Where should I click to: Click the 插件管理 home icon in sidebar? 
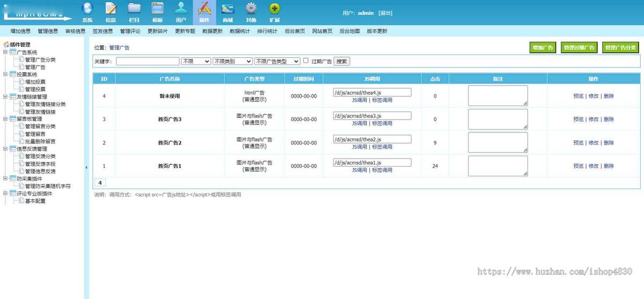pyautogui.click(x=6, y=44)
